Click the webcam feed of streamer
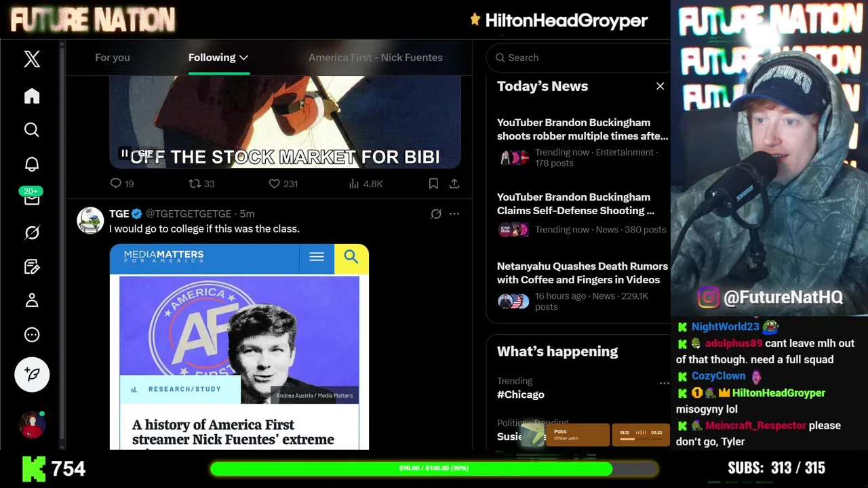Viewport: 868px width, 488px height. (x=769, y=157)
